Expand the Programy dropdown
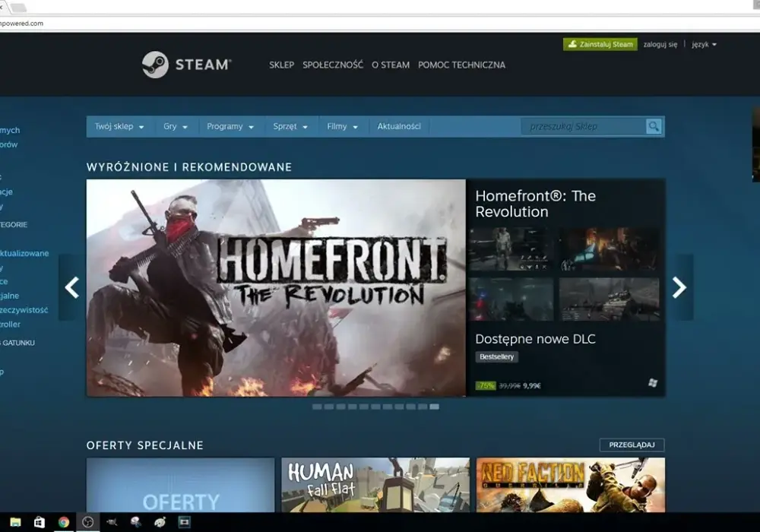760x532 pixels. 230,126
